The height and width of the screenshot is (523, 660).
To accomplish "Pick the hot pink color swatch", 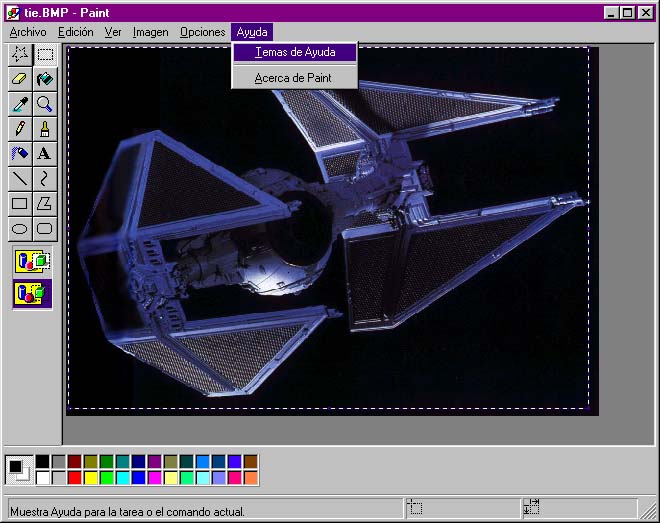I will (234, 478).
